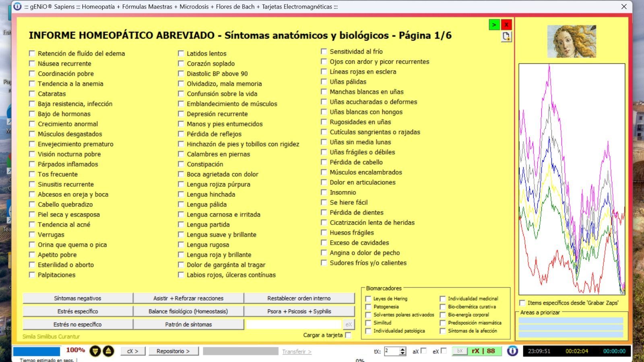This screenshot has height=362, width=644.
Task: Click 'Balance fisiológico (Homeostasis)' button
Action: tap(188, 311)
